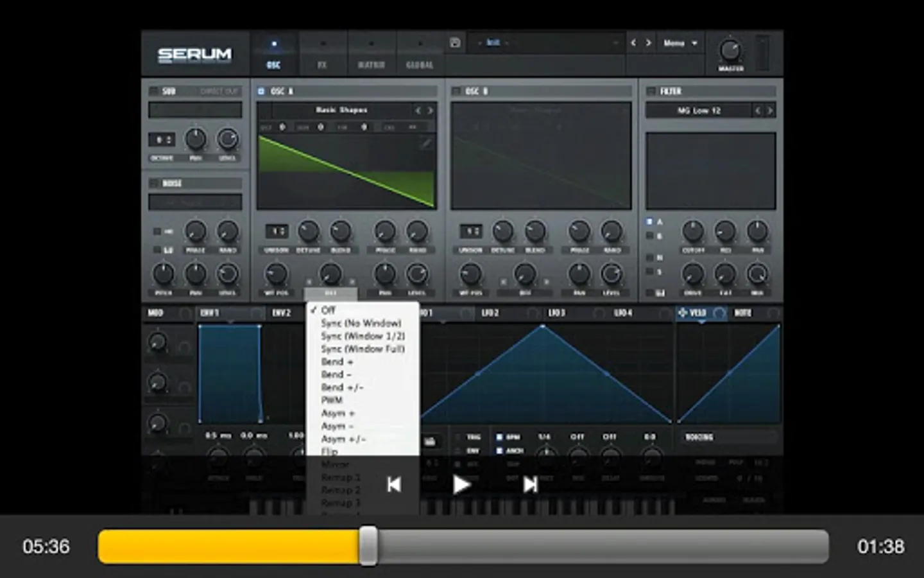Enable the NOISE oscillator
Viewport: 924px width, 578px height.
153,183
